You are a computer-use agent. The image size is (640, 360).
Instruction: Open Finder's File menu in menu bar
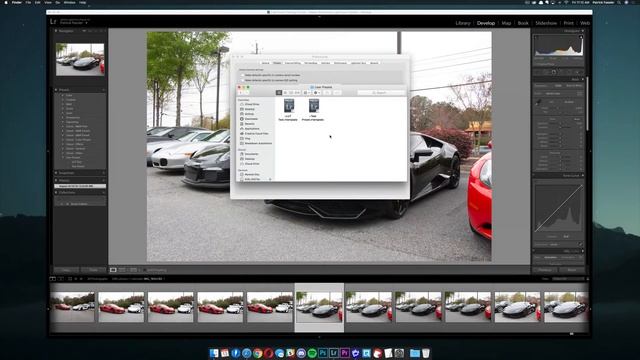point(28,2)
